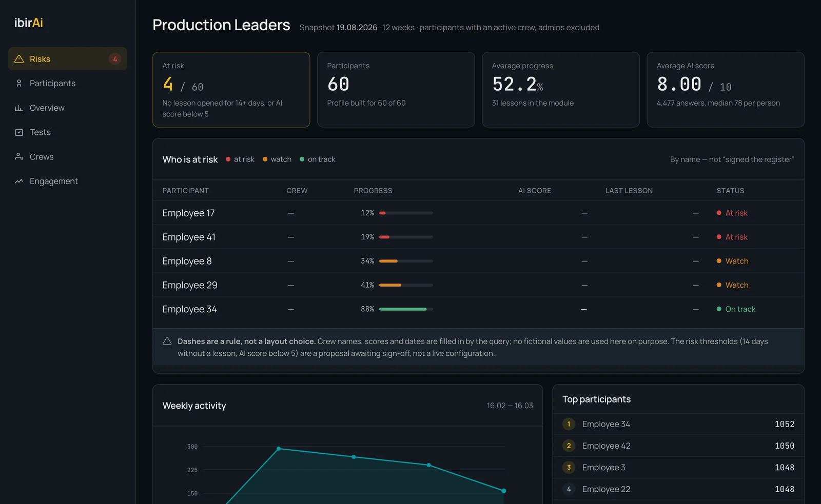Image resolution: width=821 pixels, height=504 pixels.
Task: Click the green "on track" legend dot
Action: pos(302,159)
